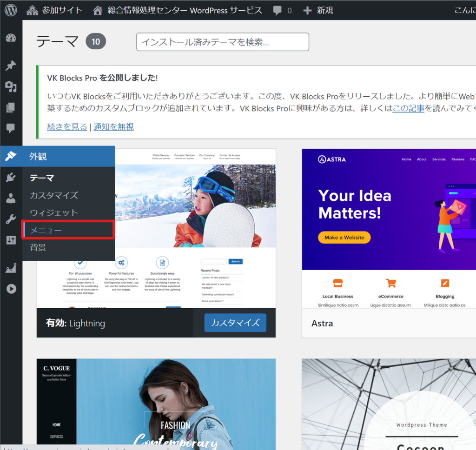The image size is (476, 450).
Task: Select メニュー in the 外観 submenu
Action: [x=46, y=230]
